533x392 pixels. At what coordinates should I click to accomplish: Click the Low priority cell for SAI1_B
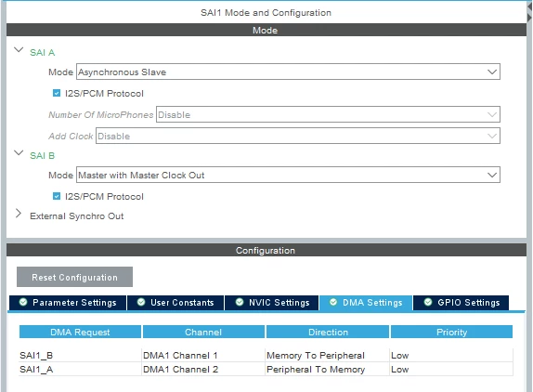click(451, 355)
